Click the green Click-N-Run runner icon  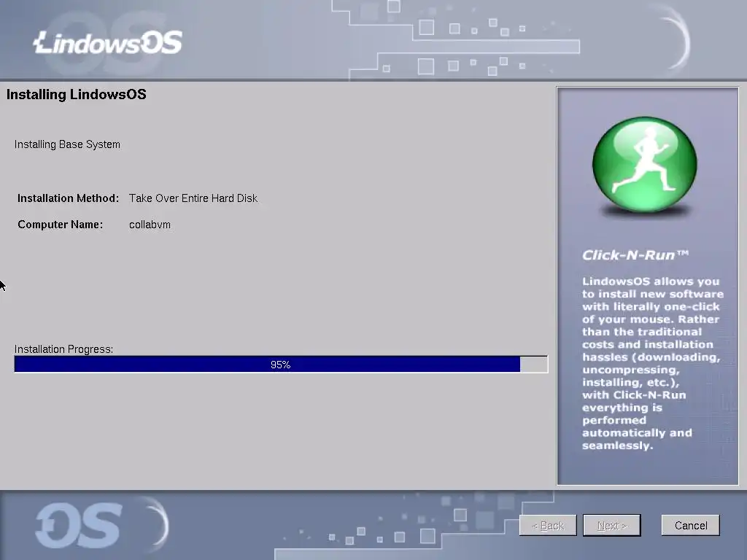tap(645, 164)
